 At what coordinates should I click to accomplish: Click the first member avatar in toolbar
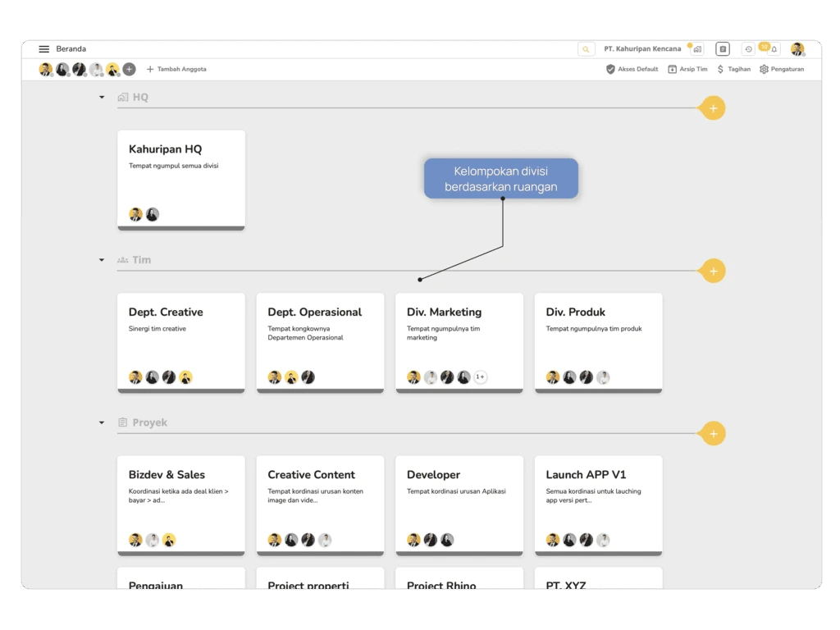[x=46, y=69]
